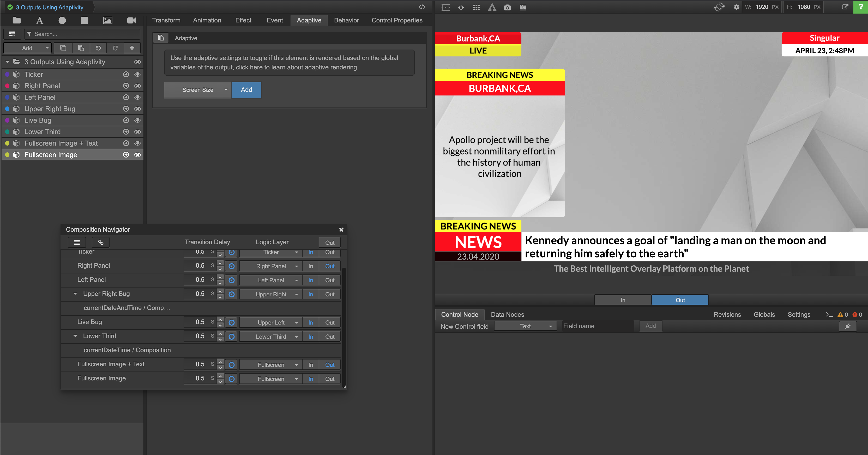The height and width of the screenshot is (455, 868).
Task: Add an image widget icon
Action: click(107, 21)
